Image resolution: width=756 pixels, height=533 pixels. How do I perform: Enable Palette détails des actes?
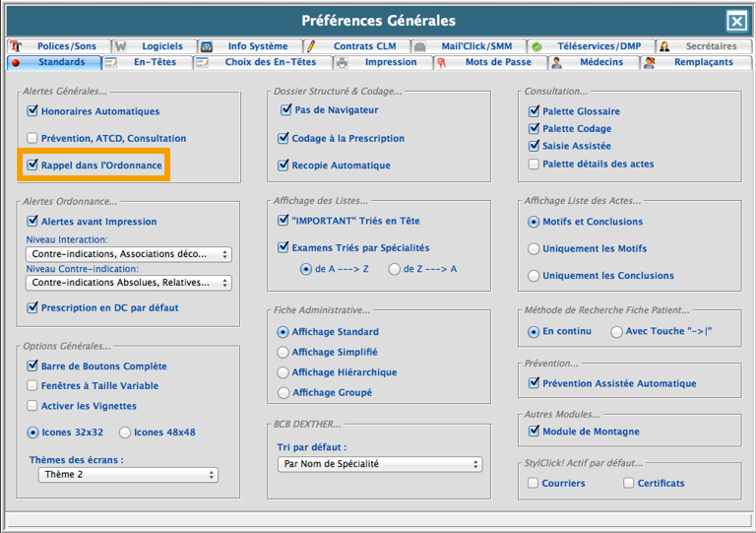[534, 164]
